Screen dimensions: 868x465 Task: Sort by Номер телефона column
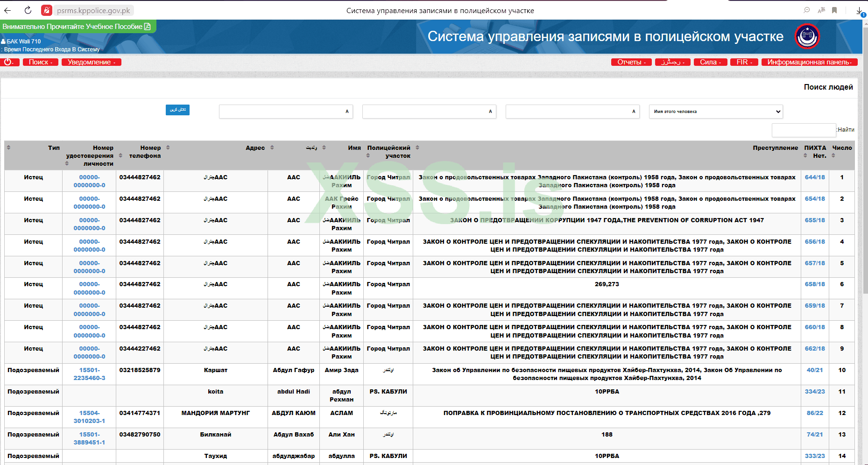point(120,155)
